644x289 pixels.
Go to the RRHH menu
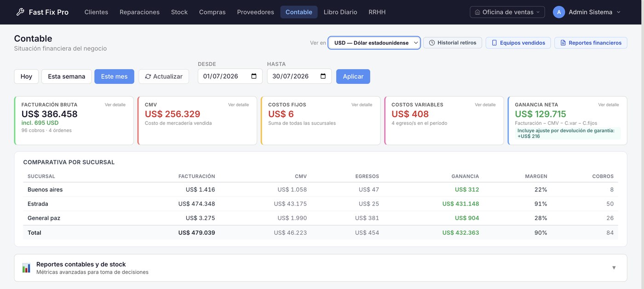(377, 12)
